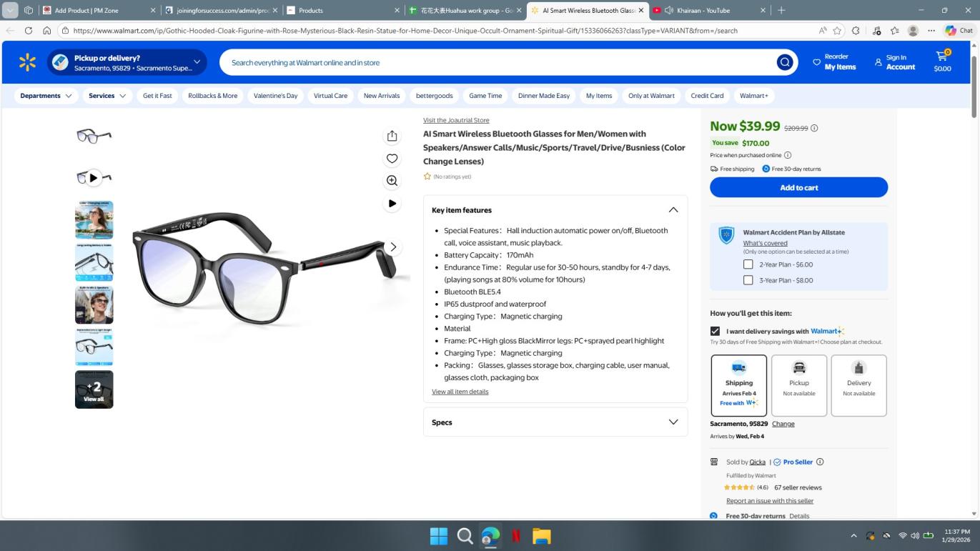Expand the Specs section
This screenshot has width=980, height=551.
673,422
